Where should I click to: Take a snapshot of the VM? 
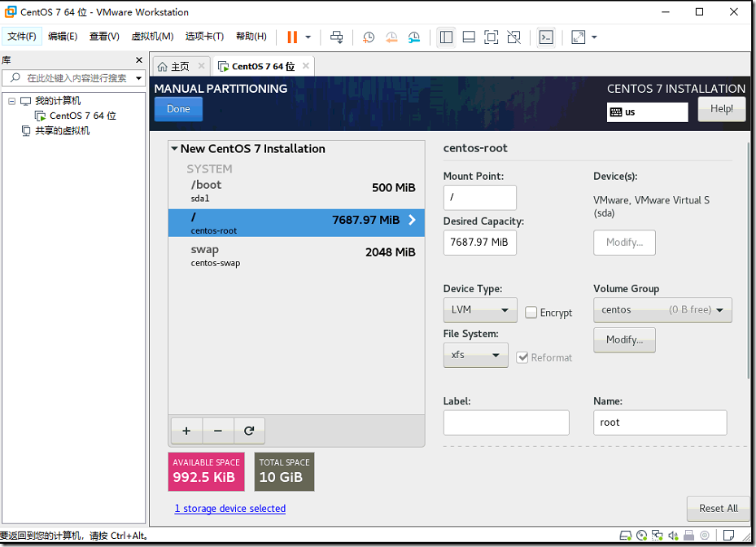369,37
